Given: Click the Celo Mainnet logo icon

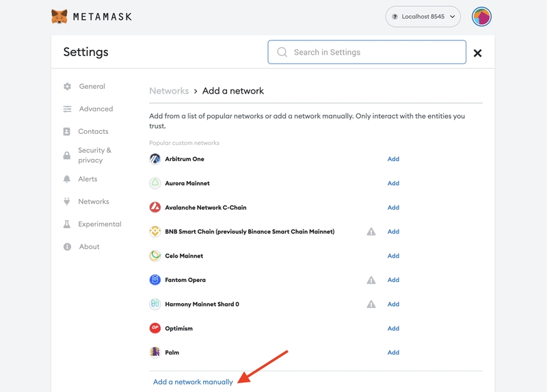Looking at the screenshot, I should (x=155, y=256).
